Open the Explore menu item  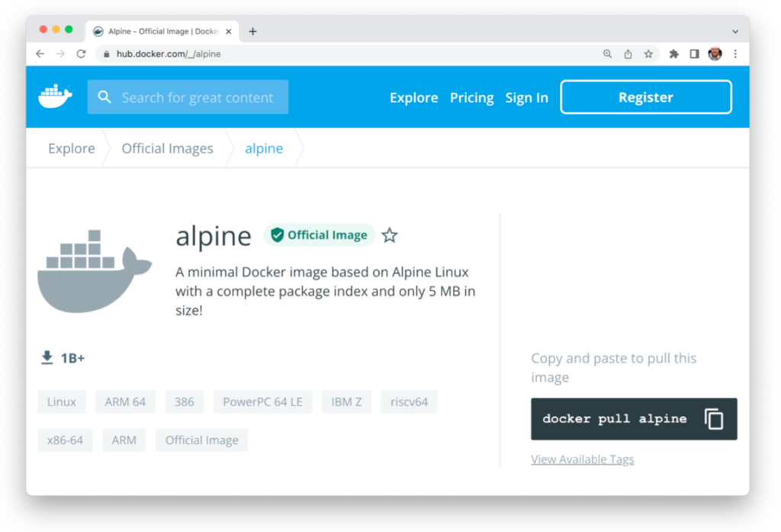pyautogui.click(x=413, y=98)
